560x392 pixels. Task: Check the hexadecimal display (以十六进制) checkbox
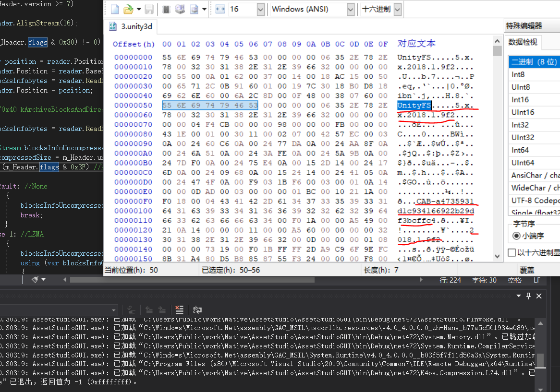[512, 253]
